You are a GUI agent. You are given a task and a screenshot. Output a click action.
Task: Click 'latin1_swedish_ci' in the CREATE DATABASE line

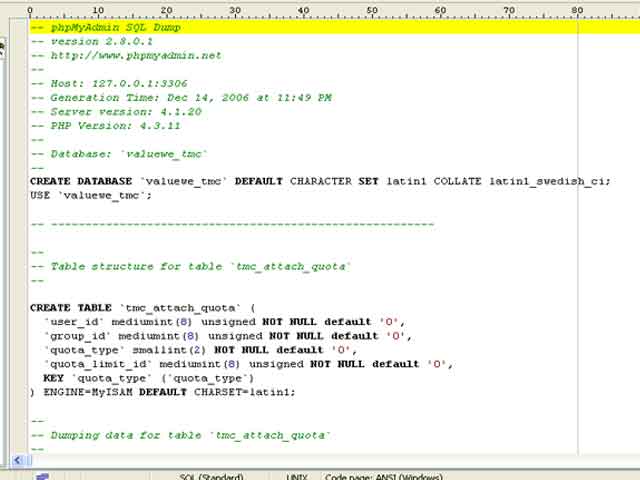tap(546, 181)
